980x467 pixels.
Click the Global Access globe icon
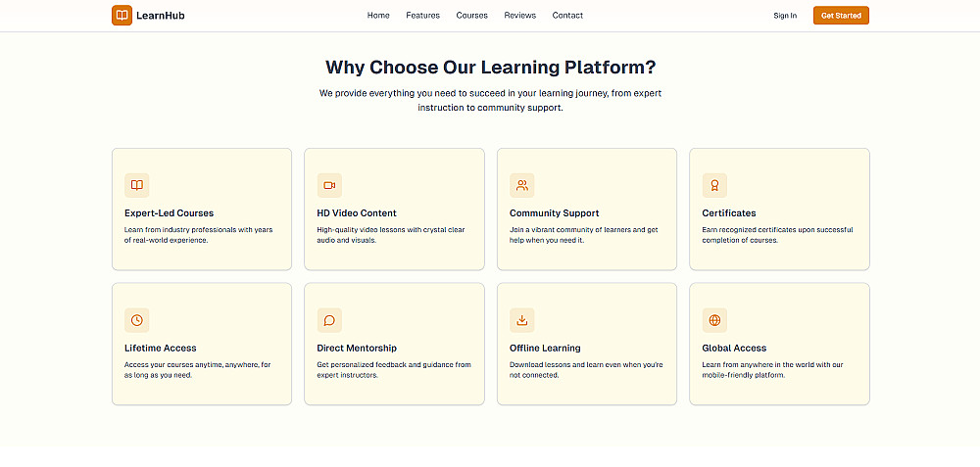[x=714, y=320]
